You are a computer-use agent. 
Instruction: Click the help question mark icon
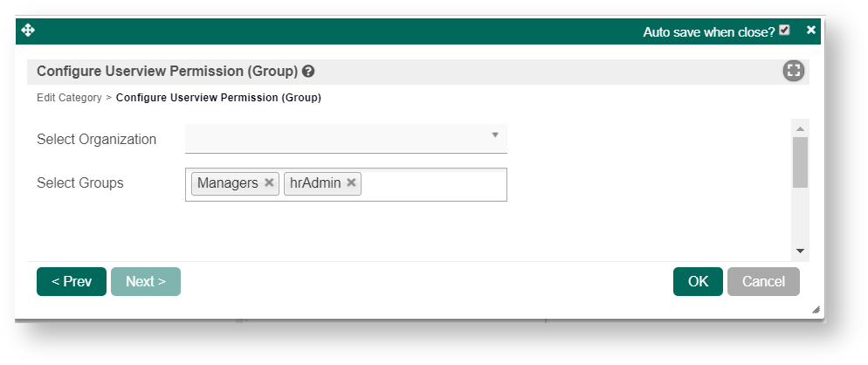coord(308,72)
